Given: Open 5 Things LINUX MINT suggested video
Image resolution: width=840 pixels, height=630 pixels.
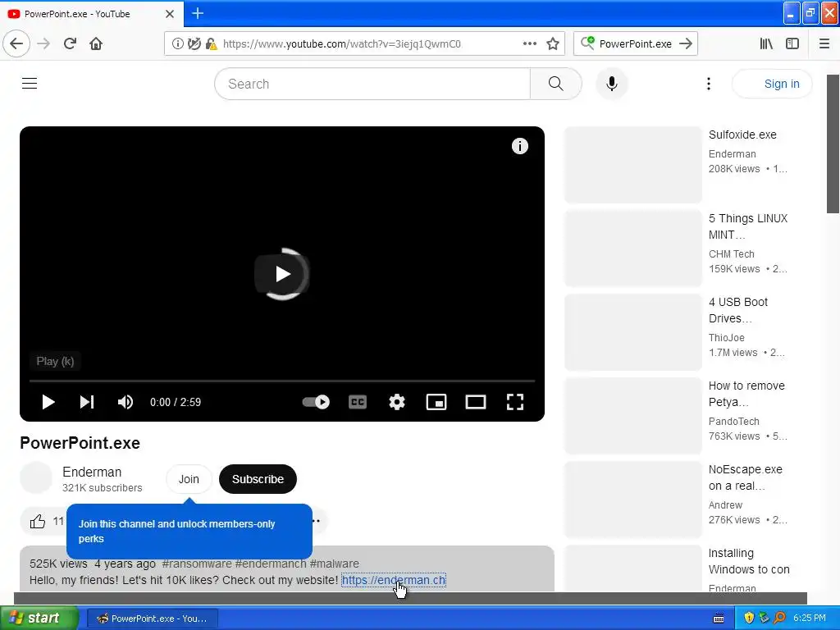Looking at the screenshot, I should 748,226.
